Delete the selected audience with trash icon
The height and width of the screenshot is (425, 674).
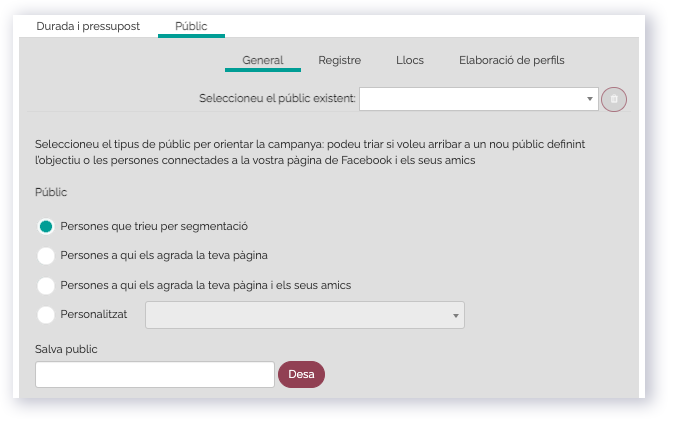[x=613, y=99]
